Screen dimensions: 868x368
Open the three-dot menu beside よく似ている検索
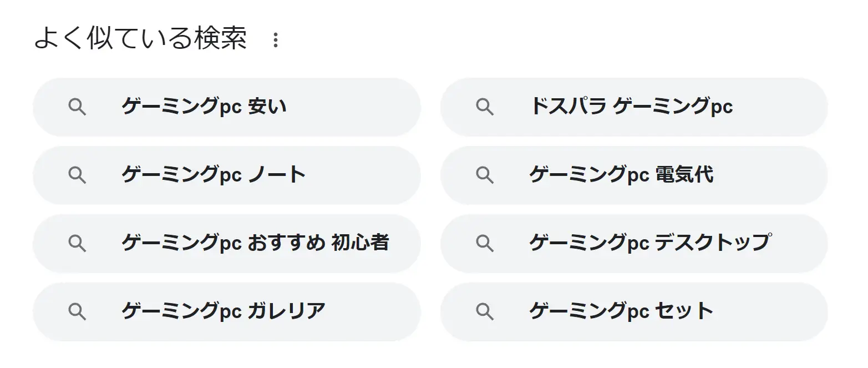(276, 40)
